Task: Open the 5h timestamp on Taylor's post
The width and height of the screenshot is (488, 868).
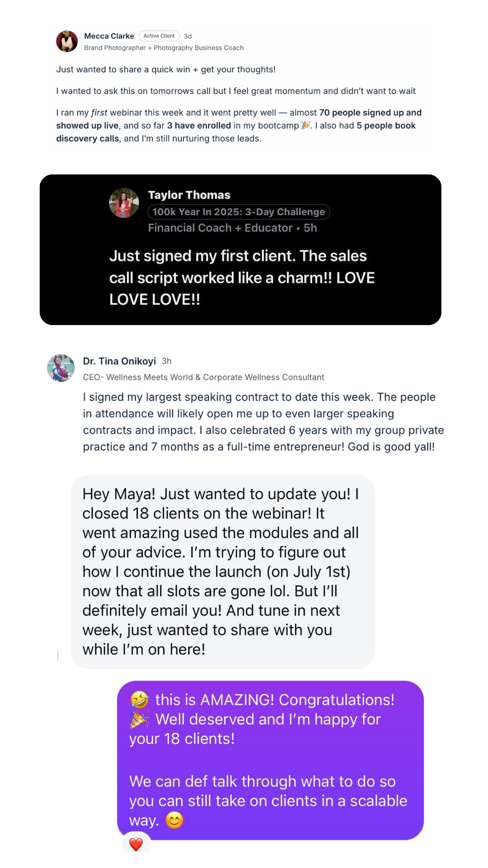Action: tap(310, 228)
